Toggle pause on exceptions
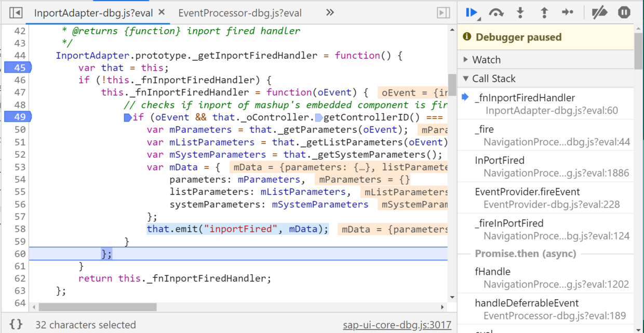This screenshot has height=333, width=644. (x=624, y=12)
